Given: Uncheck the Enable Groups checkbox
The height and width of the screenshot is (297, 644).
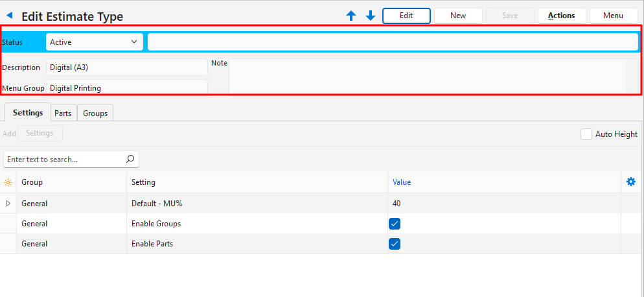Looking at the screenshot, I should tap(395, 224).
